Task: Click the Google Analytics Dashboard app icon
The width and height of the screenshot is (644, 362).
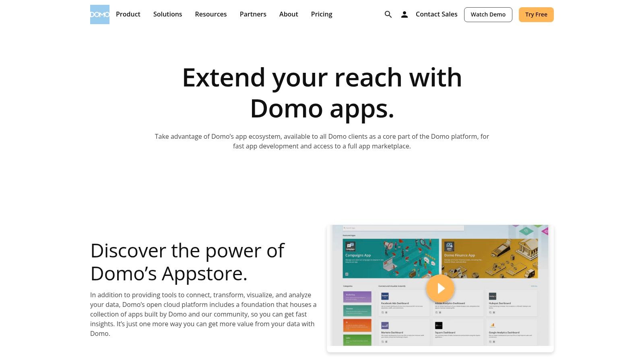Action: point(492,325)
